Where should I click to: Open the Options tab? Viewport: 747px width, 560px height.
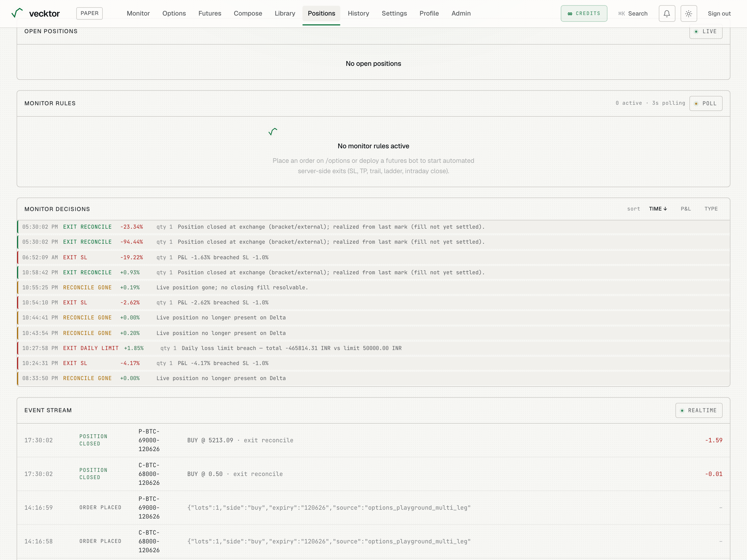(x=174, y=13)
